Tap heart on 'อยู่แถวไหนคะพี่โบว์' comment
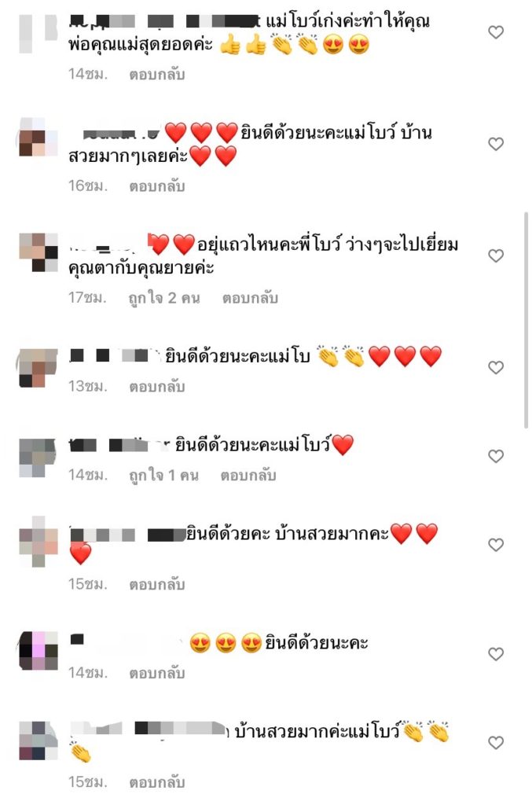This screenshot has width=532, height=805. [496, 255]
